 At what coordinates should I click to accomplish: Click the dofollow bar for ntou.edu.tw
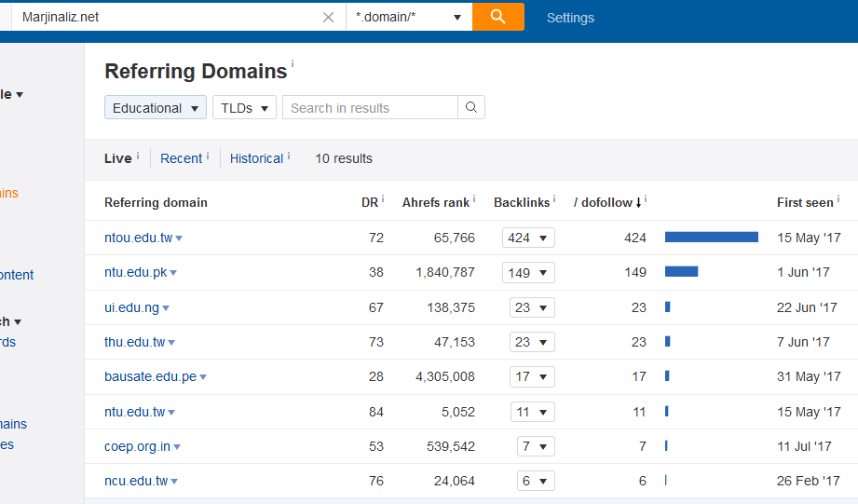tap(712, 237)
